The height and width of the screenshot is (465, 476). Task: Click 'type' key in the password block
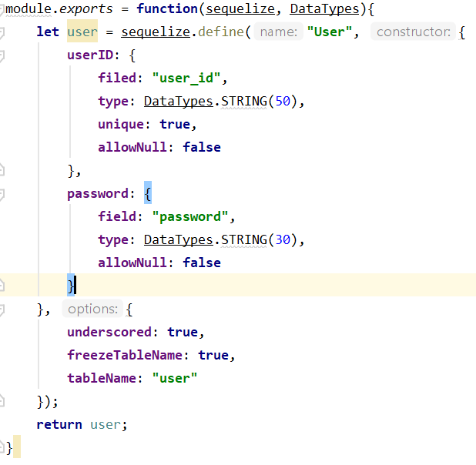tap(113, 239)
